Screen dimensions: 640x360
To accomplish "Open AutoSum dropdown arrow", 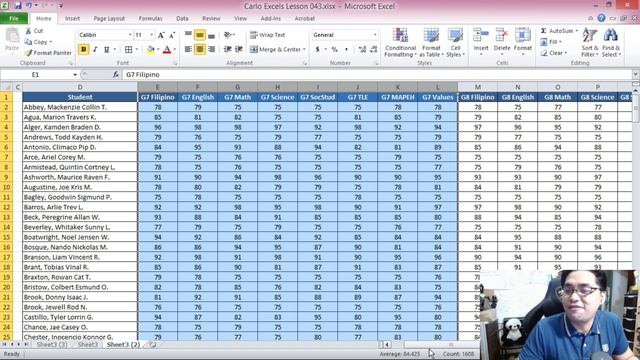I will click(576, 31).
